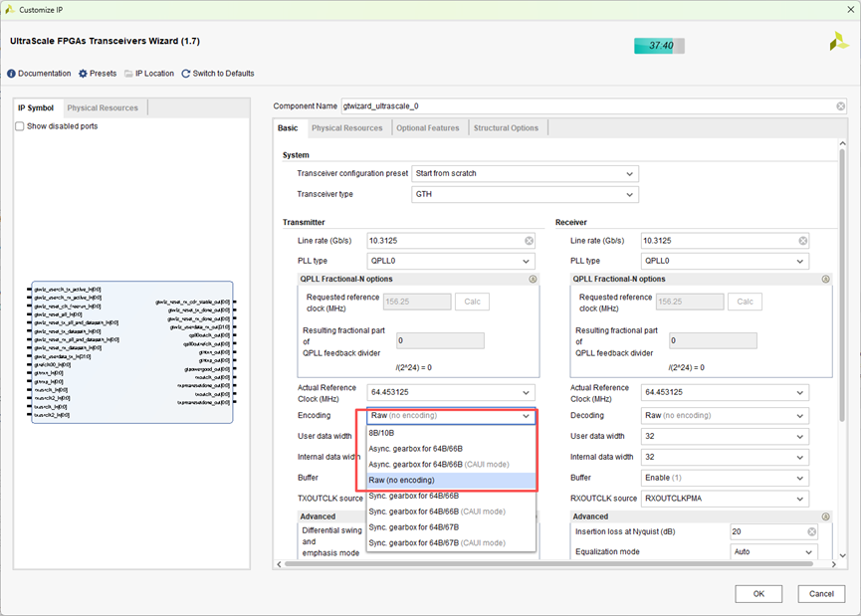This screenshot has height=616, width=861.
Task: Collapse the Transmitter Encoding dropdown
Action: point(451,416)
